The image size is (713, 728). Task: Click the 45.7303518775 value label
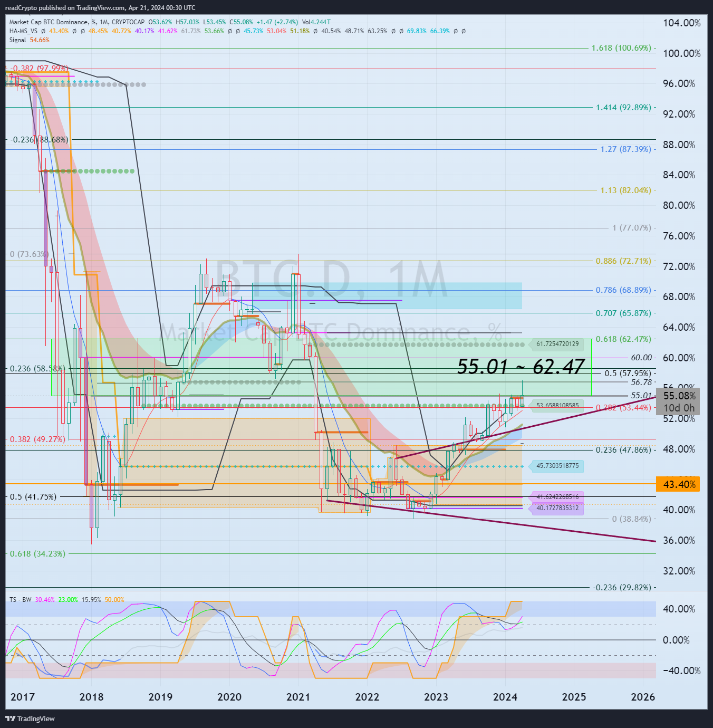557,466
